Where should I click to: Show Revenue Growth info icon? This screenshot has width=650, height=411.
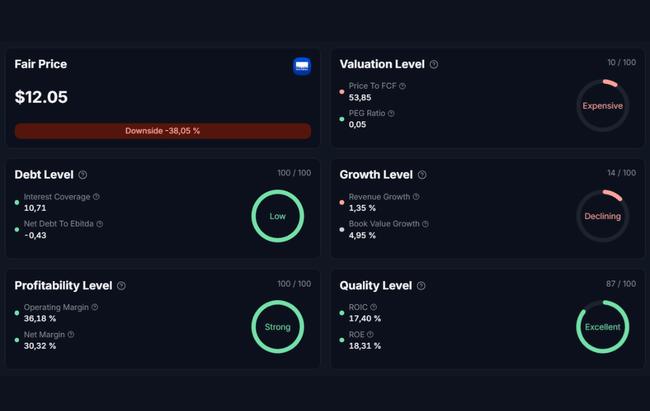point(416,197)
